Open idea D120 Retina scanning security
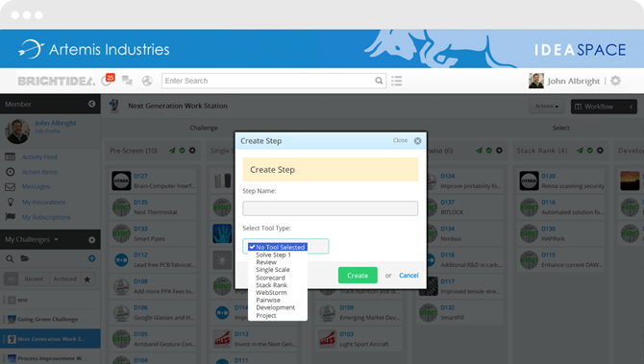This screenshot has width=644, height=364. 562,181
